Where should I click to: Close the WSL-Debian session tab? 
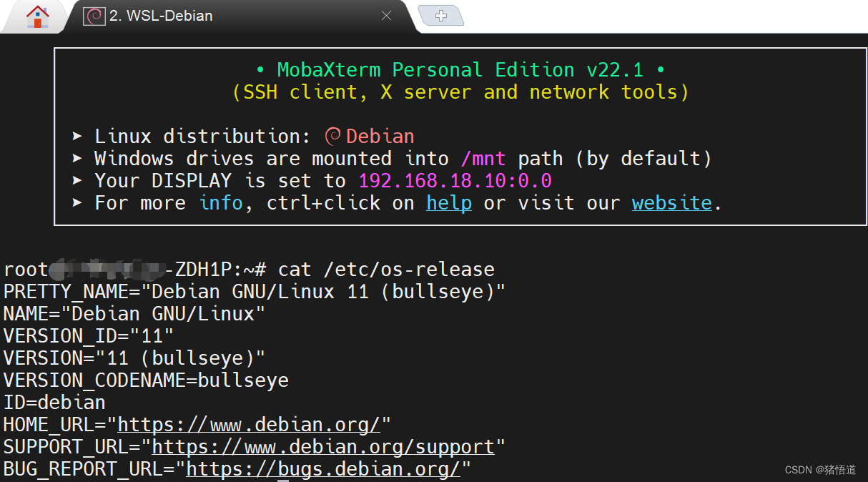point(386,15)
